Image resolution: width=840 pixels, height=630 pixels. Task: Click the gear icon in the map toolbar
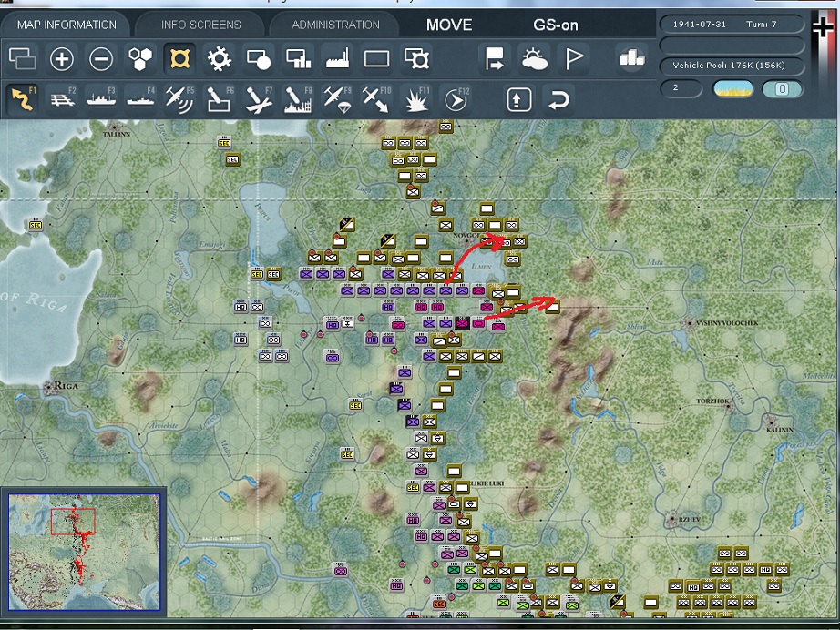coord(219,58)
